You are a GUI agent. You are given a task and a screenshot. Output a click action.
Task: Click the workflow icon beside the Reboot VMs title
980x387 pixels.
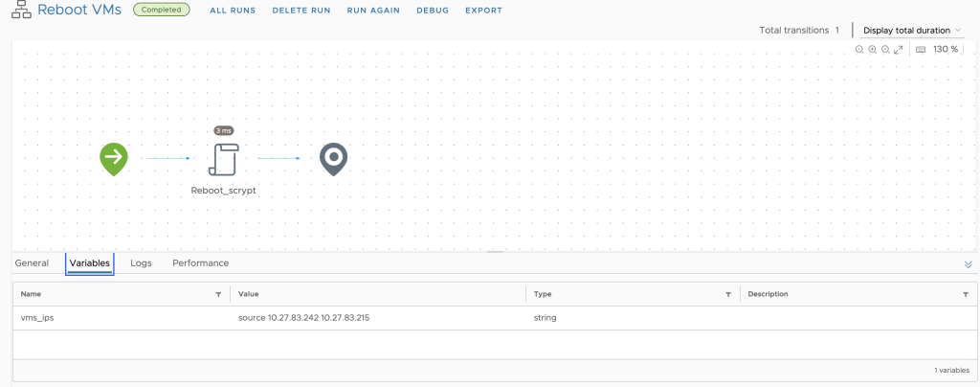click(x=21, y=10)
